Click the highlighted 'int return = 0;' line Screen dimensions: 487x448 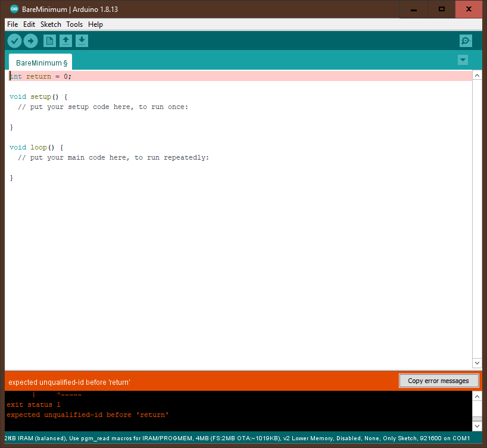click(240, 76)
